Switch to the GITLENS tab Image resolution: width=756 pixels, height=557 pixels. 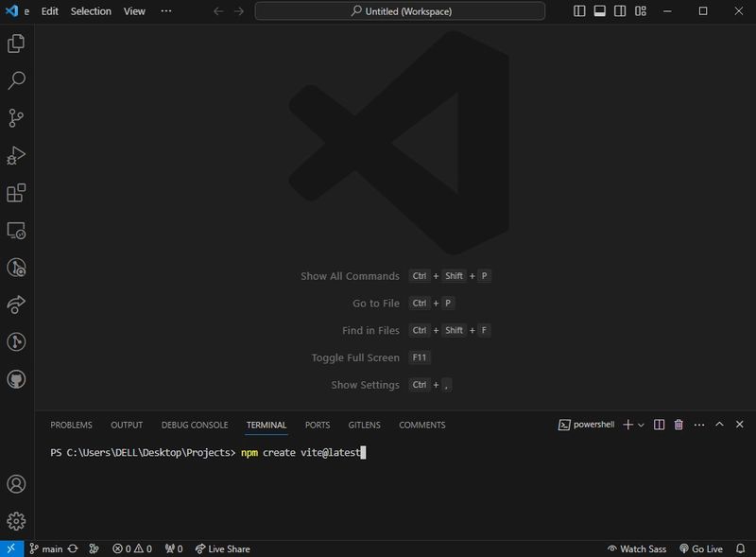[365, 425]
